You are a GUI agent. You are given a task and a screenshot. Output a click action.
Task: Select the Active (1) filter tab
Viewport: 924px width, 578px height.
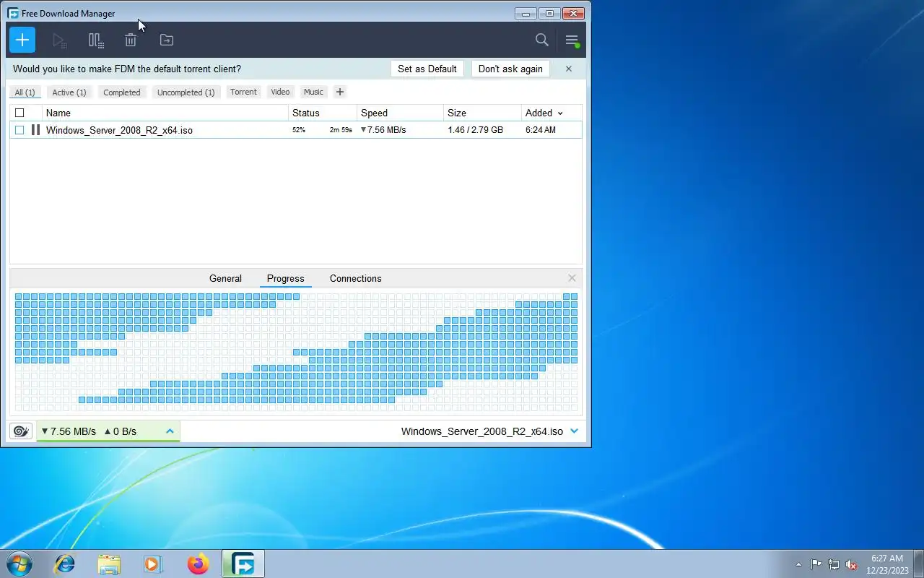tap(69, 92)
